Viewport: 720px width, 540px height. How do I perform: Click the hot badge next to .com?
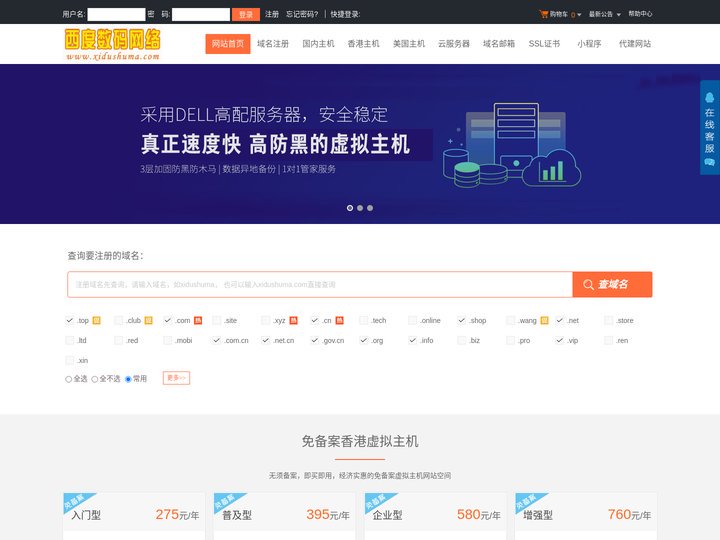point(198,321)
